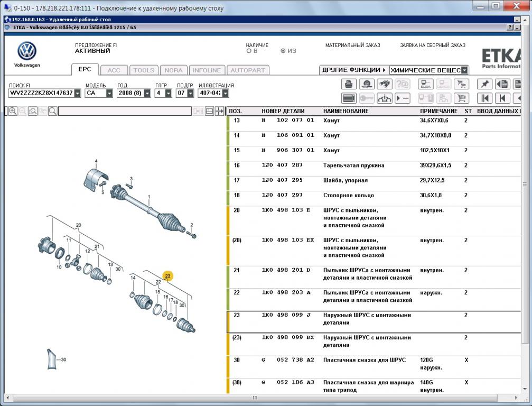Image resolution: width=532 pixels, height=406 pixels.
Task: Switch to the ACC tab
Action: pyautogui.click(x=114, y=70)
